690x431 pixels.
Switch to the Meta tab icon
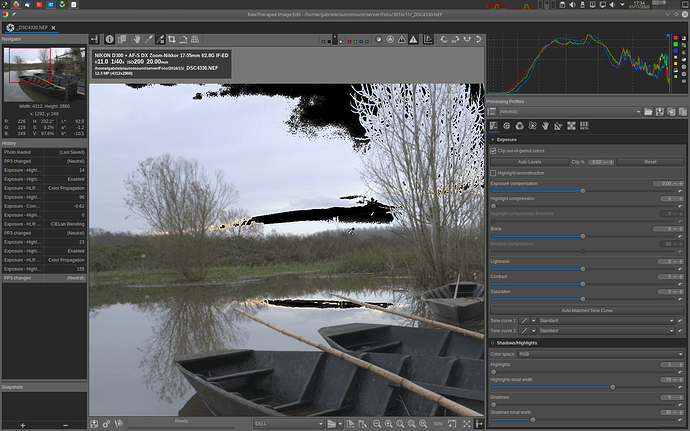pos(584,126)
